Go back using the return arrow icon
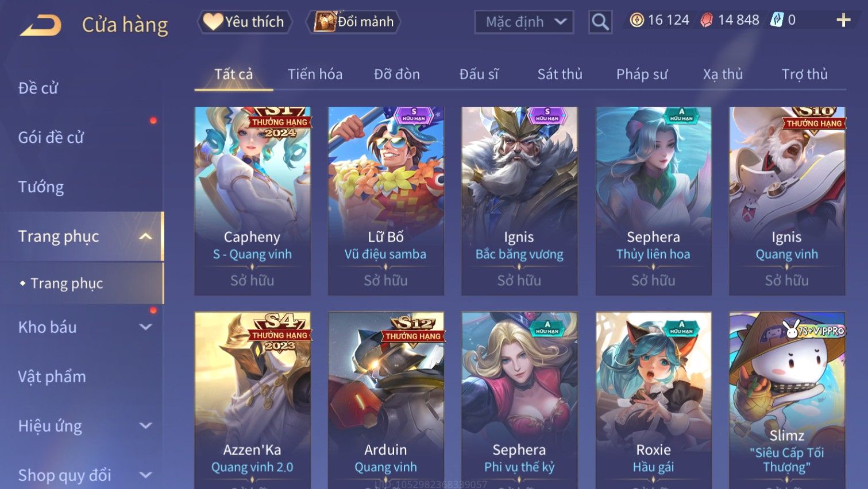Screen dimensions: 868x489 pyautogui.click(x=41, y=25)
